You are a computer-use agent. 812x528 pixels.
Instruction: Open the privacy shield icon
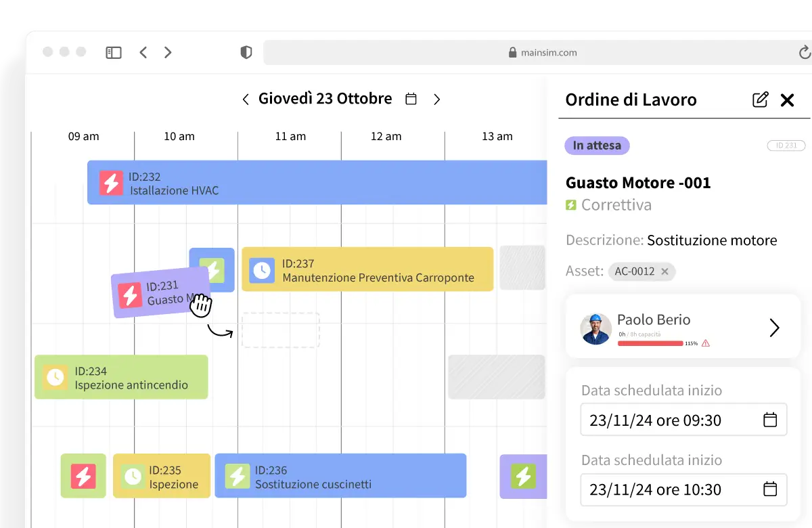pos(246,52)
